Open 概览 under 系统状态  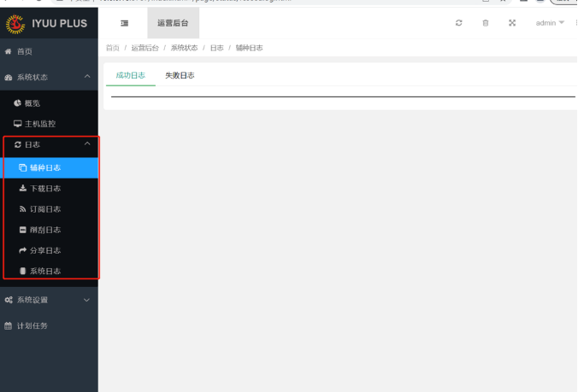49,103
